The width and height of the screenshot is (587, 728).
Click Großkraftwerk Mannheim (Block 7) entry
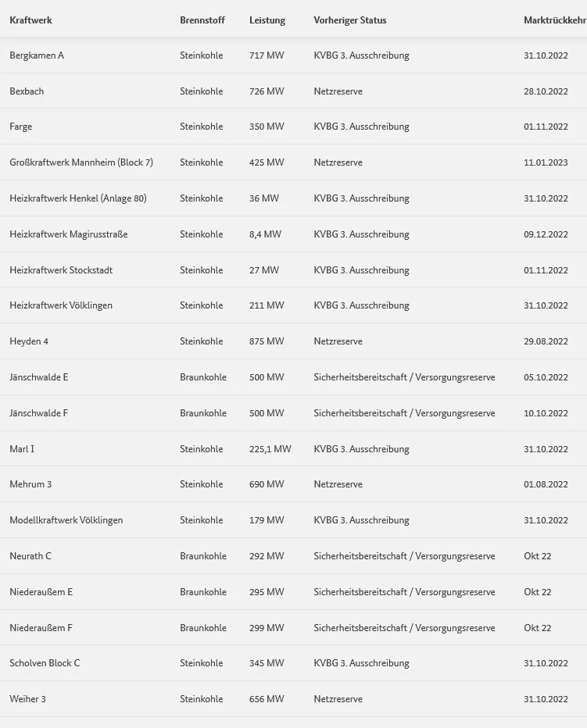pyautogui.click(x=81, y=162)
